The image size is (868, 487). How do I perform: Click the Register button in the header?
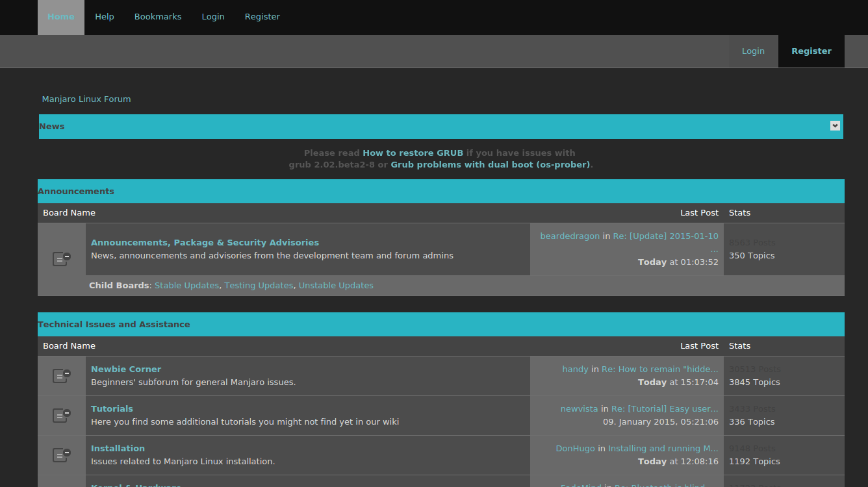point(811,51)
